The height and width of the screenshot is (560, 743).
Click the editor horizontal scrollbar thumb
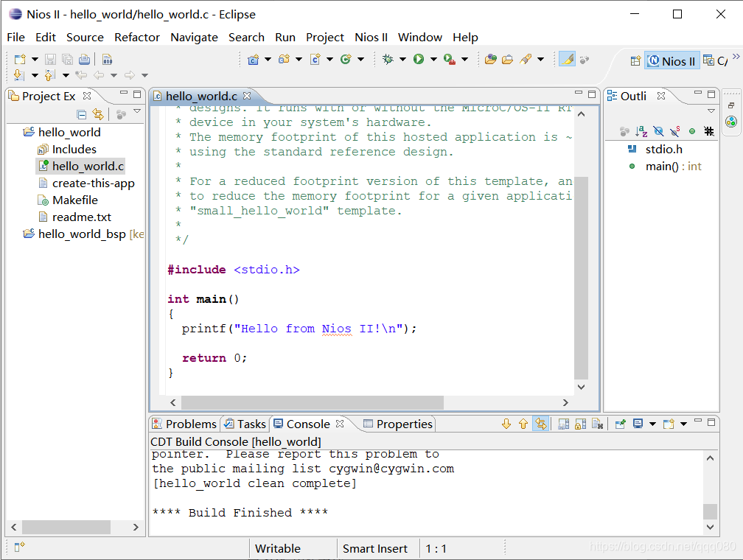pyautogui.click(x=313, y=403)
